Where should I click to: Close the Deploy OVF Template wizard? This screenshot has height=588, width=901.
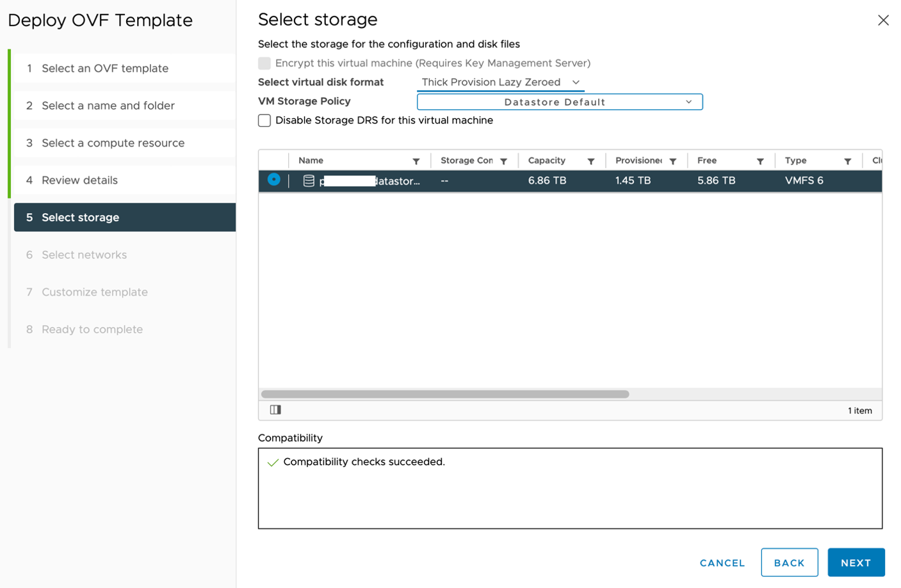[883, 20]
